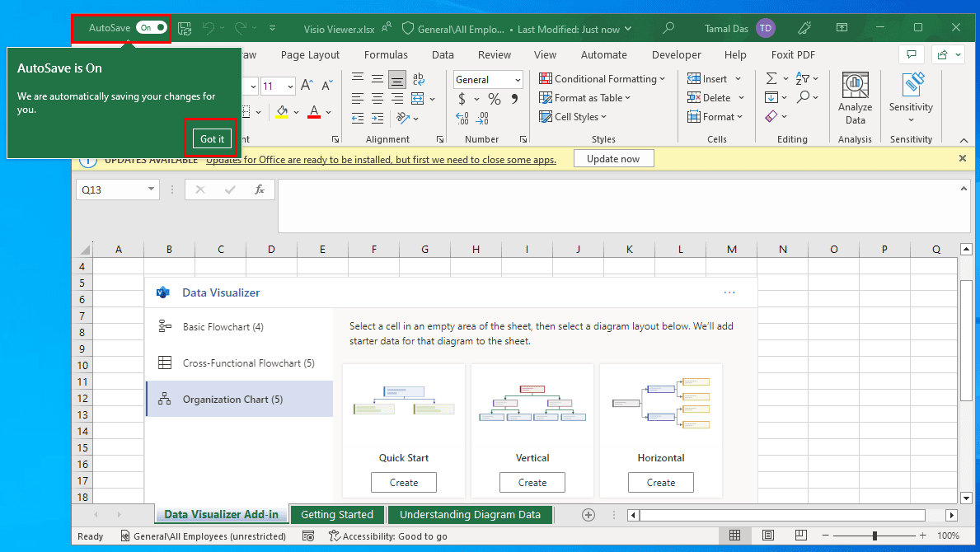This screenshot has height=552, width=980.
Task: Expand the Name Box dropdown showing Q13
Action: (151, 189)
